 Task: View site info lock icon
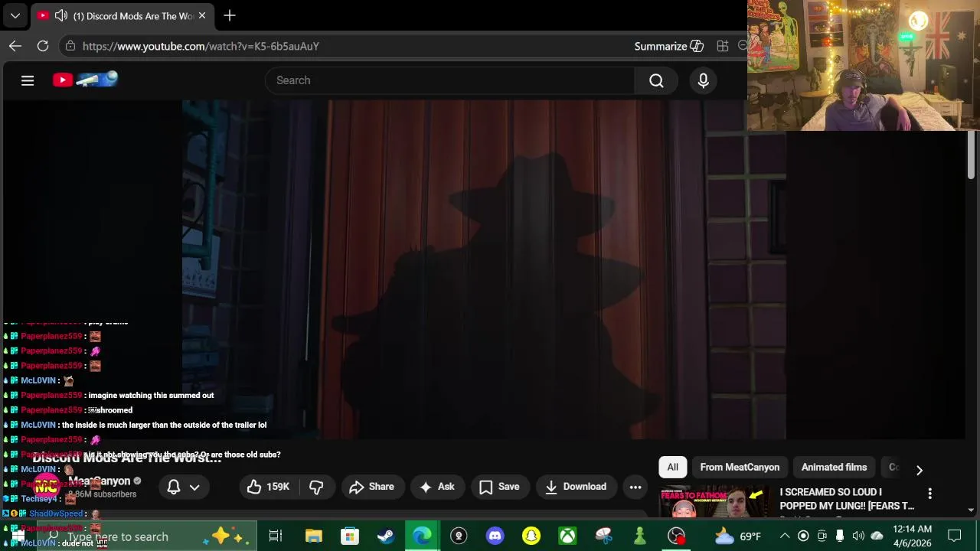coord(70,46)
